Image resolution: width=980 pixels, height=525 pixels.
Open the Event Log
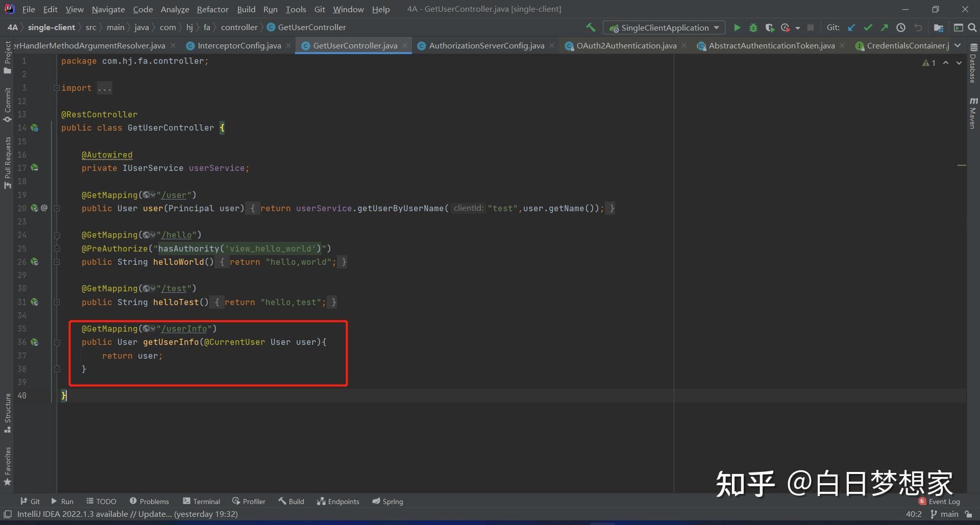click(940, 502)
